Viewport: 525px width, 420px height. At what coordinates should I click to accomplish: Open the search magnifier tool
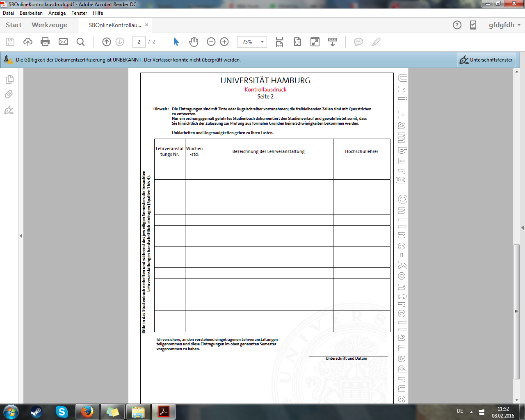click(x=81, y=42)
